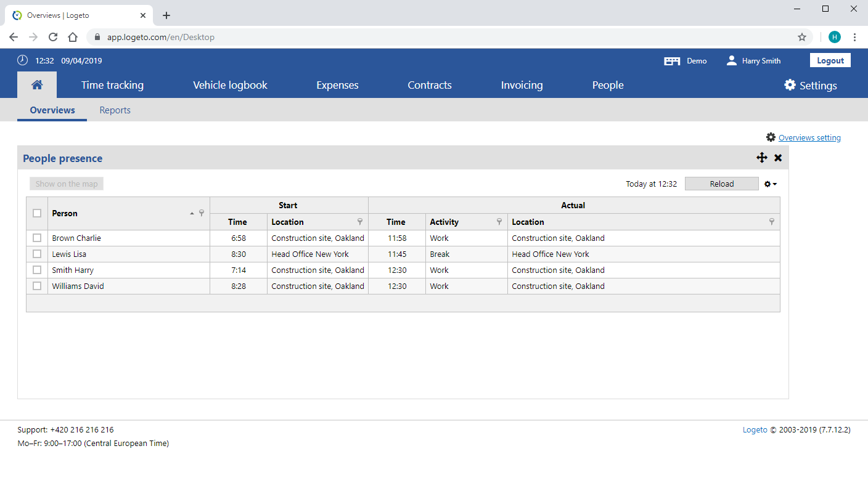Viewport: 868px width, 491px height.
Task: Click the 11:45 actual time cell
Action: (397, 254)
